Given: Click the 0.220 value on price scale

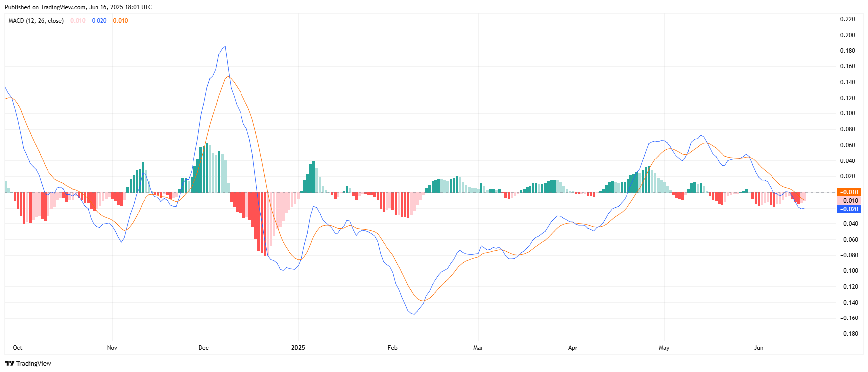Looking at the screenshot, I should pyautogui.click(x=848, y=19).
